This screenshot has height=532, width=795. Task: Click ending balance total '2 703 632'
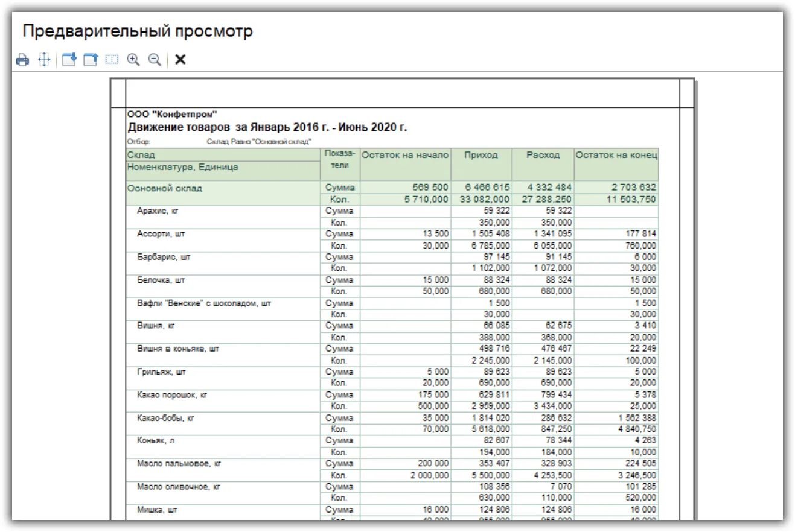[633, 188]
